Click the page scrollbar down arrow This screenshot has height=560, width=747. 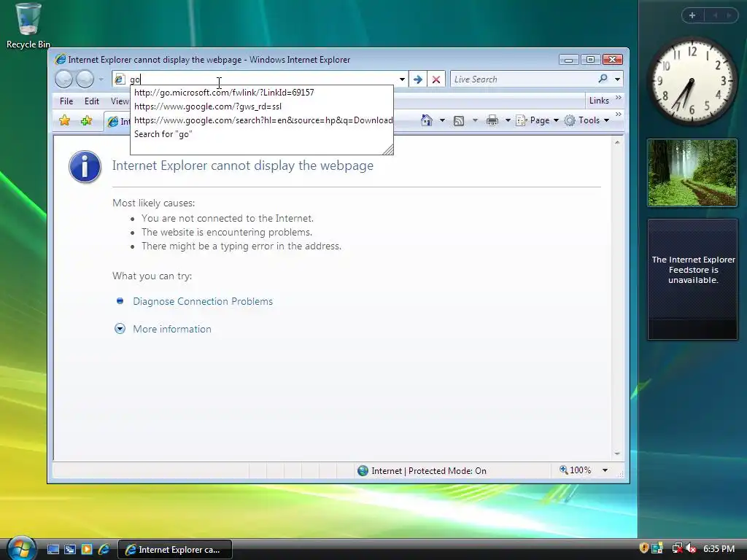[x=617, y=454]
